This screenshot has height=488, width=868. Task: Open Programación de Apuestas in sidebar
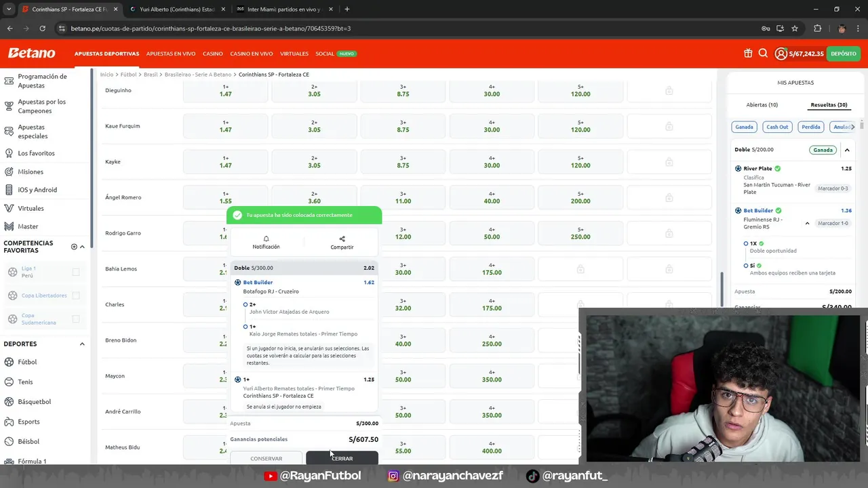click(x=42, y=81)
